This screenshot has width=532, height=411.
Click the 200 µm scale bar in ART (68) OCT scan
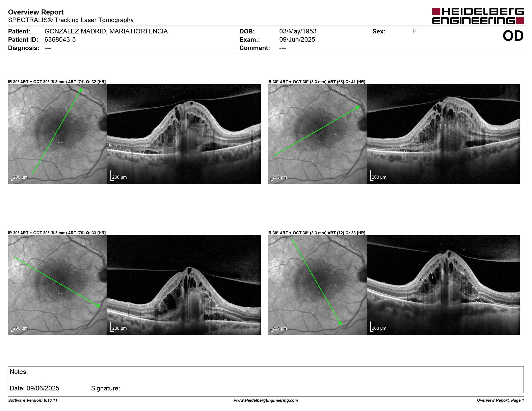tap(378, 176)
